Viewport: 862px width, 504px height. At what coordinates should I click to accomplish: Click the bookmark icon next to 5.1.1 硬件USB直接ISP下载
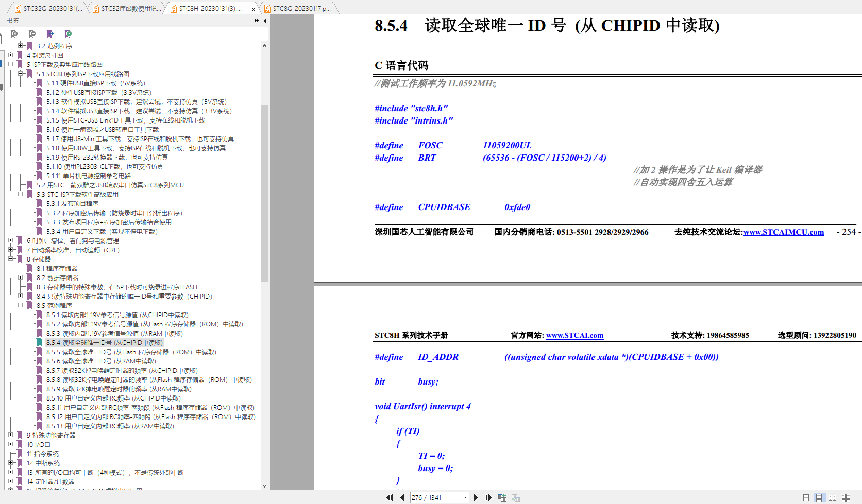(39, 83)
